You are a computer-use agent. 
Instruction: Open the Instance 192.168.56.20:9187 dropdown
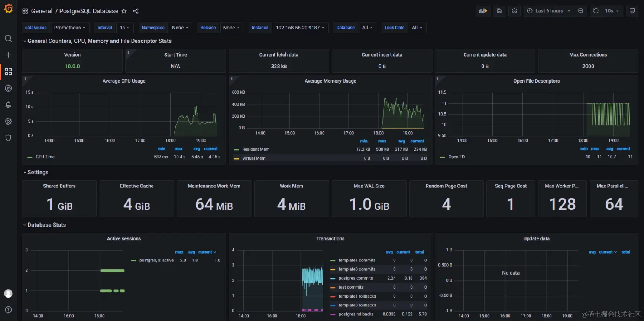300,28
